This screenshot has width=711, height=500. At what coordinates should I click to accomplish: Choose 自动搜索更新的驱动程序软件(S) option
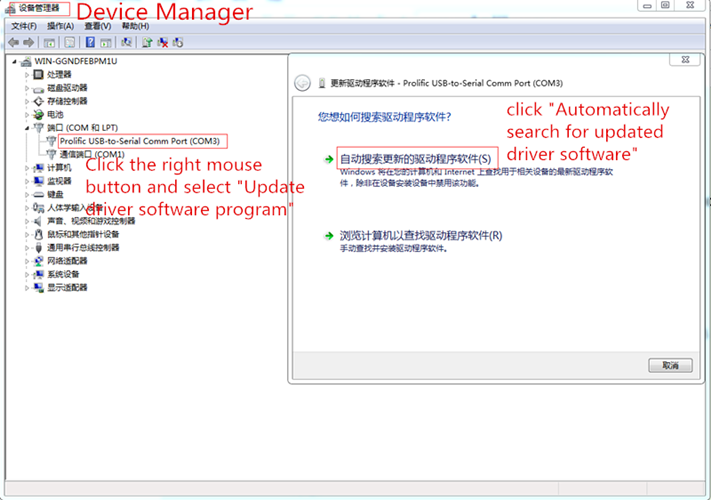(x=415, y=159)
